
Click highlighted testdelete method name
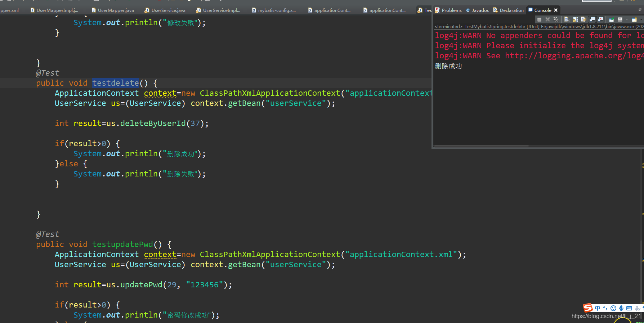click(x=116, y=83)
